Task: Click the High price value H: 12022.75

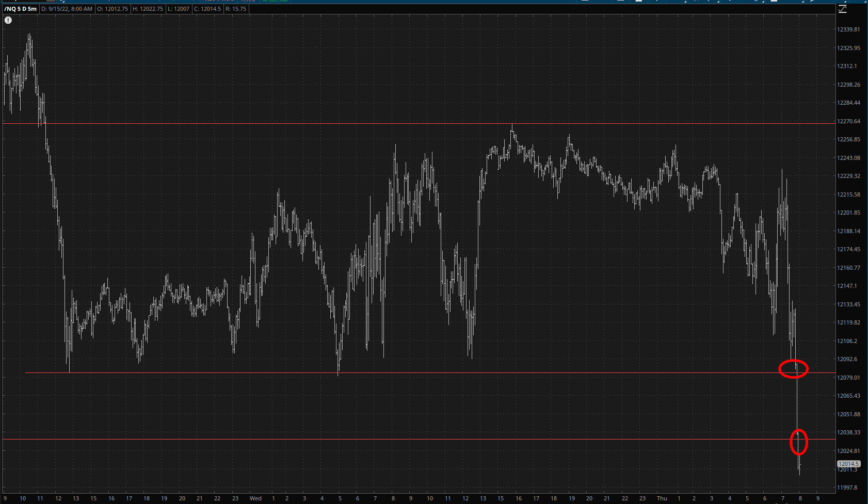Action: (148, 9)
